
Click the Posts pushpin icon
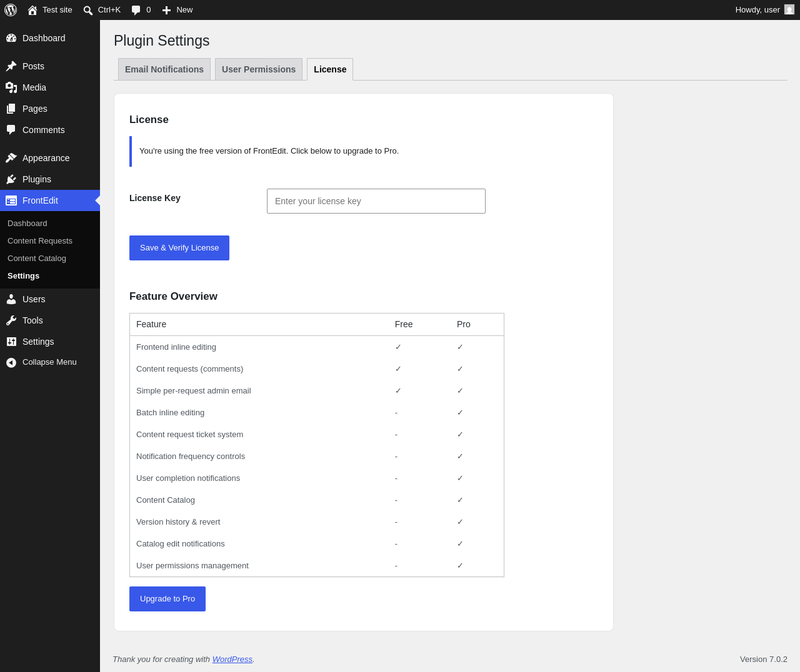click(x=11, y=66)
